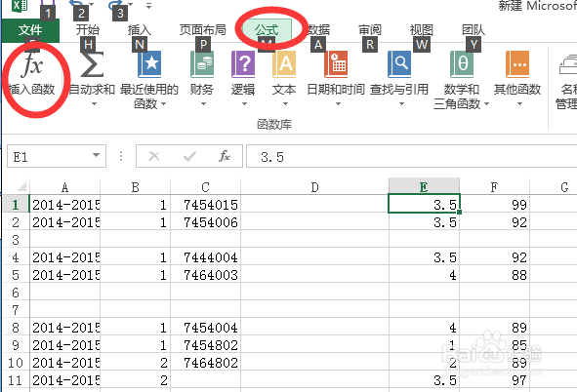The height and width of the screenshot is (392, 577).
Task: Expand the Lookup and Reference dropdown arrow
Action: [402, 104]
